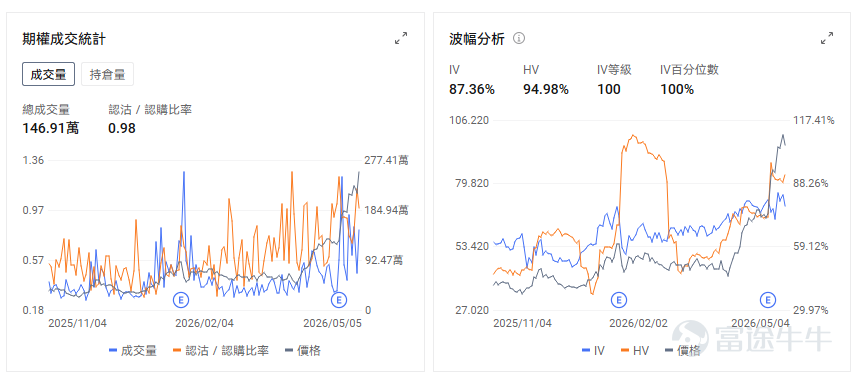Click the IV等級 value 100
852x375 pixels.
pos(609,89)
